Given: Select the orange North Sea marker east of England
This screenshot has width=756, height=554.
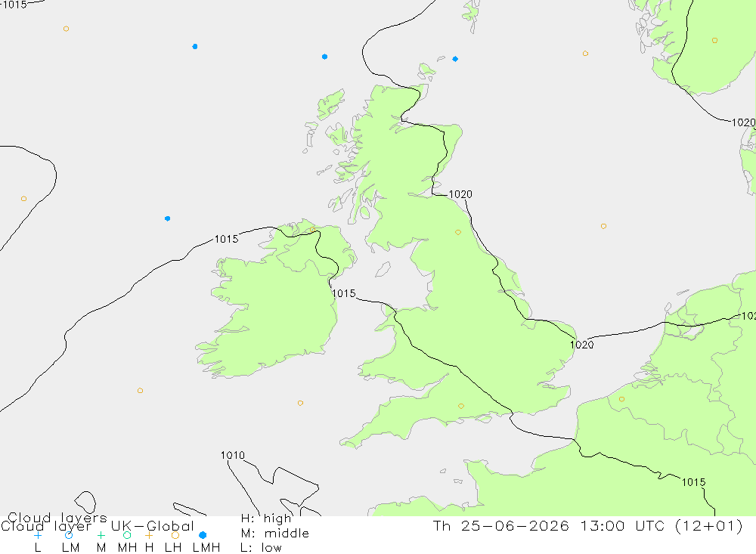Looking at the screenshot, I should (603, 226).
